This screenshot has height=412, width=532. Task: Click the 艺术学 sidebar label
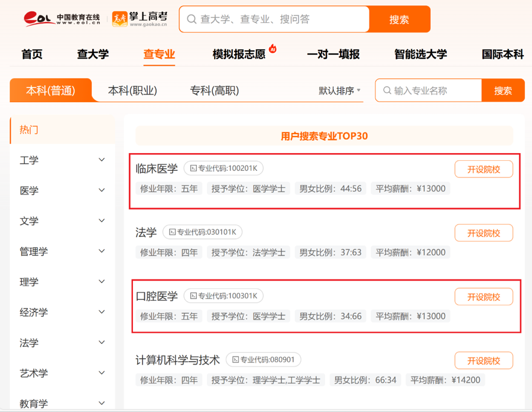(x=34, y=374)
